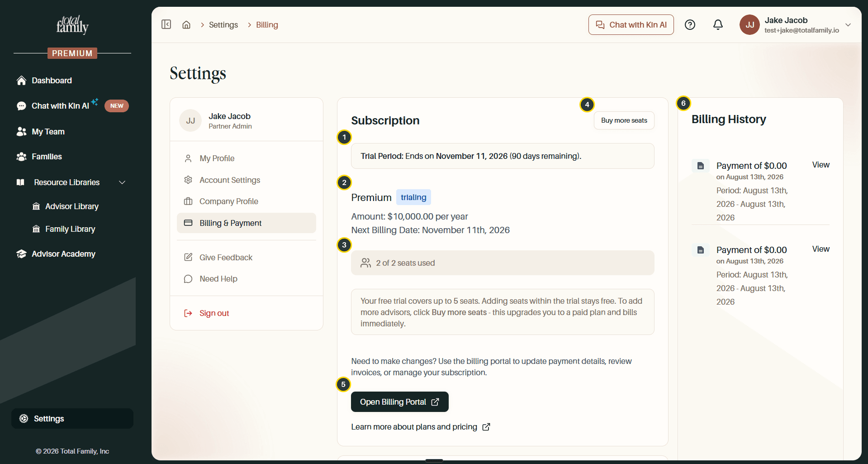Open Advisor Library

click(x=72, y=206)
